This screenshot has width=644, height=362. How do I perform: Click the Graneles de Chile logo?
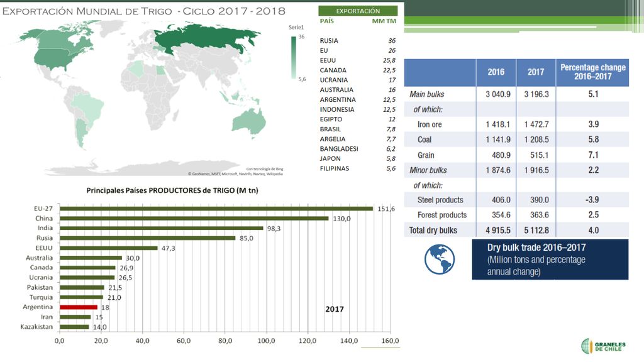click(x=603, y=346)
